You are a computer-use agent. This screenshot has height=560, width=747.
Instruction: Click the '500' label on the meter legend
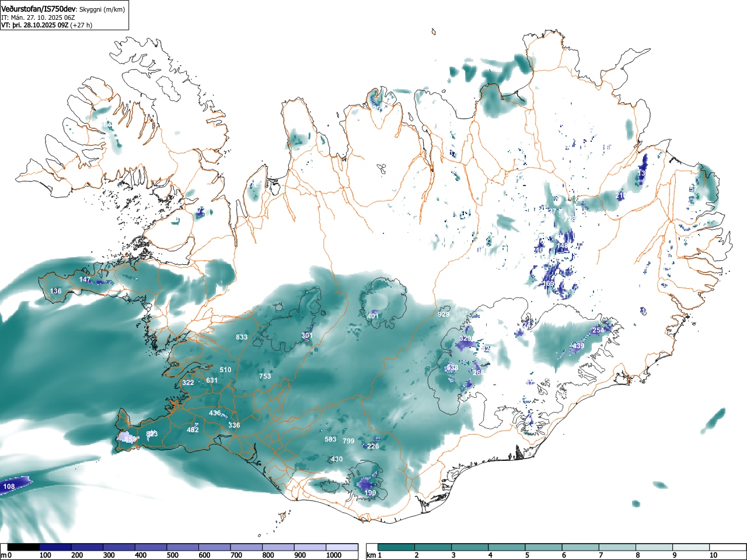click(x=173, y=555)
